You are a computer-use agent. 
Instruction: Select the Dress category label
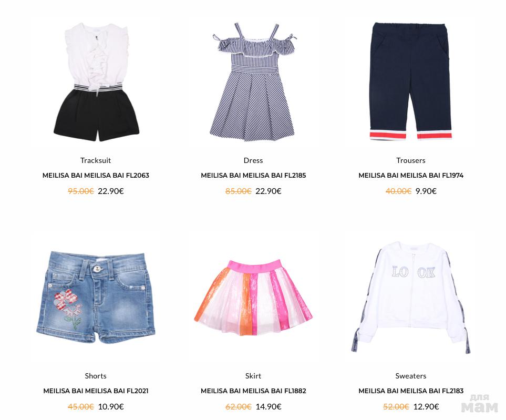[253, 160]
